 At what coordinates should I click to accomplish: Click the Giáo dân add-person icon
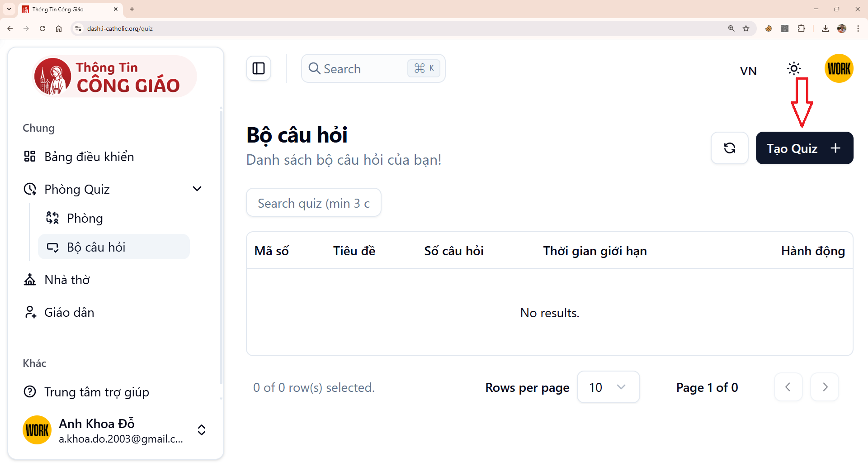(30, 312)
